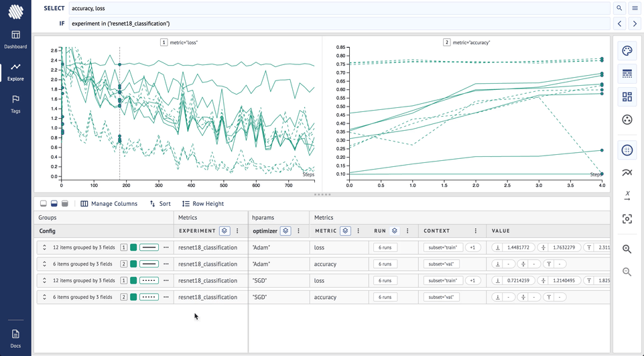Open x-axis alignment control
This screenshot has width=644, height=356.
point(627,196)
